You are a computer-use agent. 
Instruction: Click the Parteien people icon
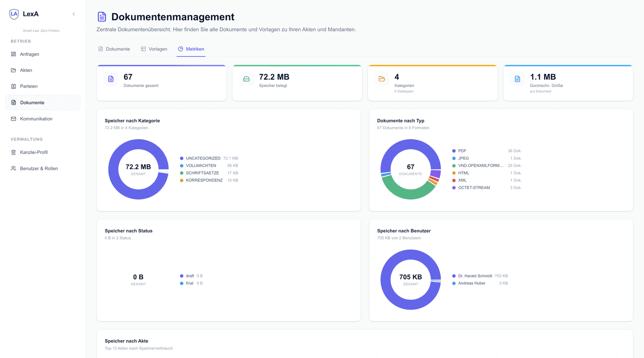(x=13, y=86)
